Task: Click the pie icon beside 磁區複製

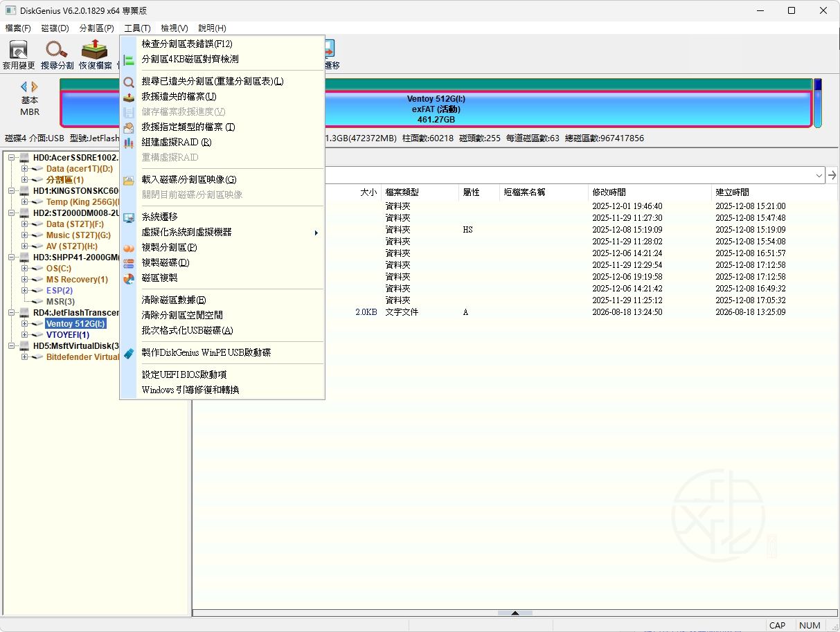Action: (x=129, y=278)
